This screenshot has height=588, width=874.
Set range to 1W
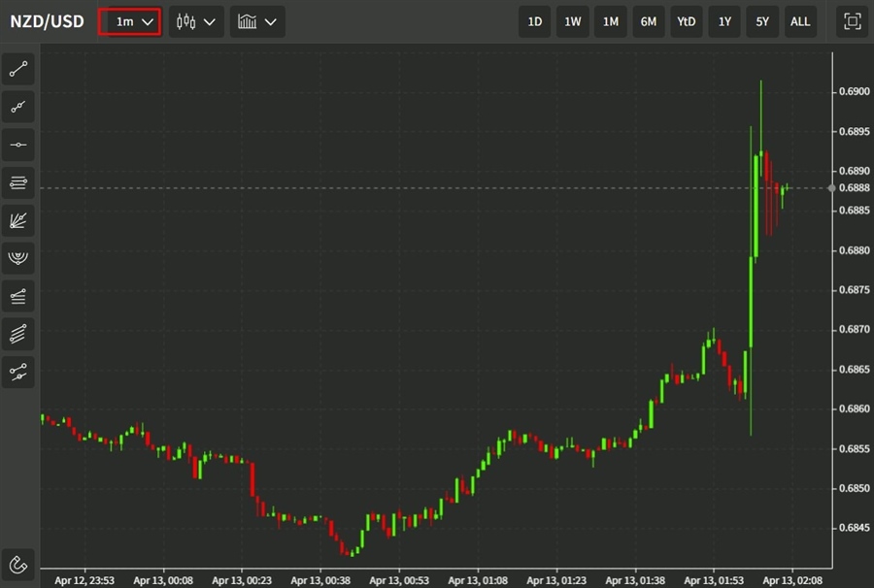click(x=572, y=21)
